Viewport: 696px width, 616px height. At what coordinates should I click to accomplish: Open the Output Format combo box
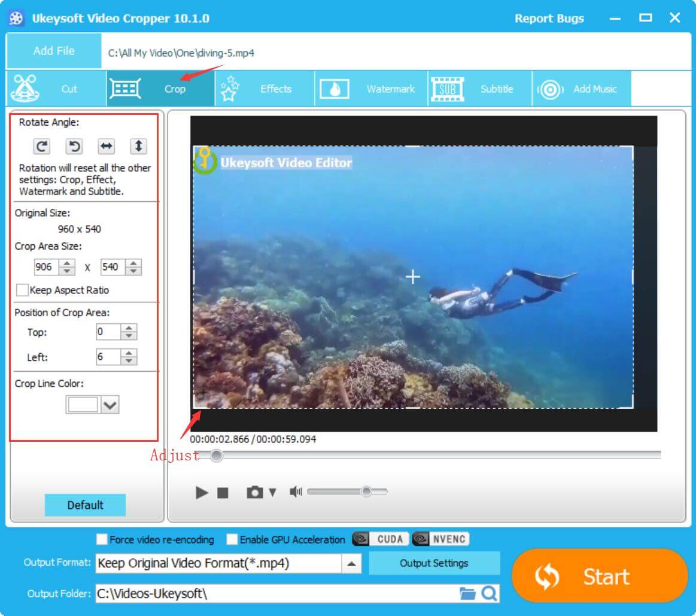228,563
